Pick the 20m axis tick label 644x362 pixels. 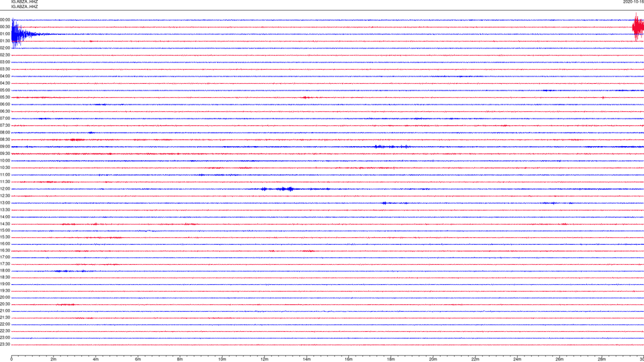433,359
